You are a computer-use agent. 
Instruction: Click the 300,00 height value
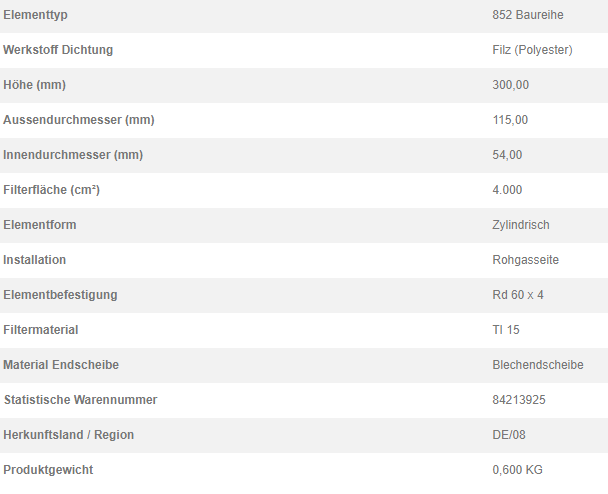coord(511,85)
